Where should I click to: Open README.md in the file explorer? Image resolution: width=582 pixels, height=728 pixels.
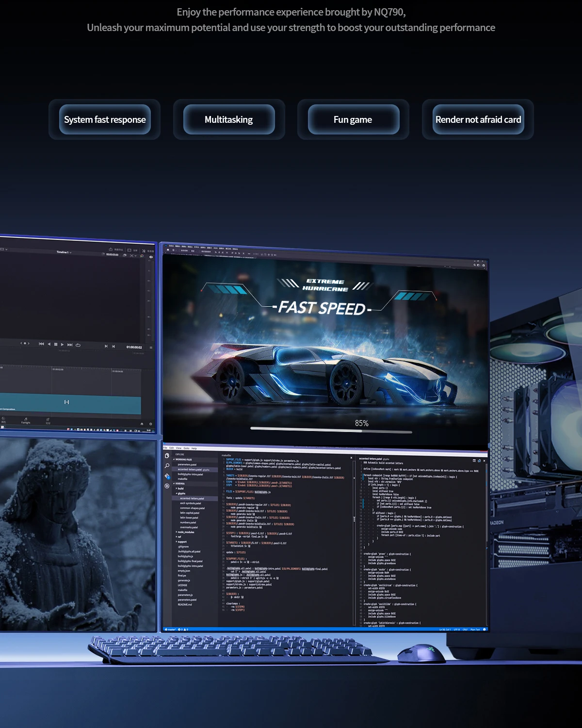185,605
